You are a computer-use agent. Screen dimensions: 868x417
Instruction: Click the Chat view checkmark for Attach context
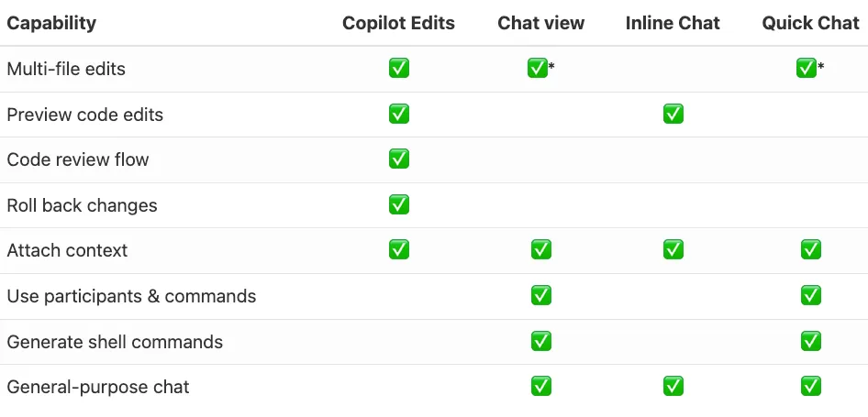[x=540, y=249]
